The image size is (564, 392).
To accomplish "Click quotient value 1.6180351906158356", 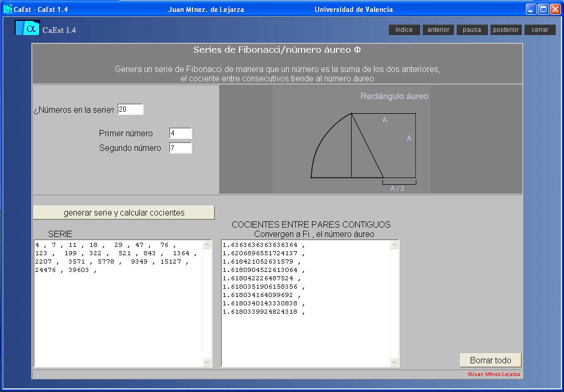I will click(260, 287).
